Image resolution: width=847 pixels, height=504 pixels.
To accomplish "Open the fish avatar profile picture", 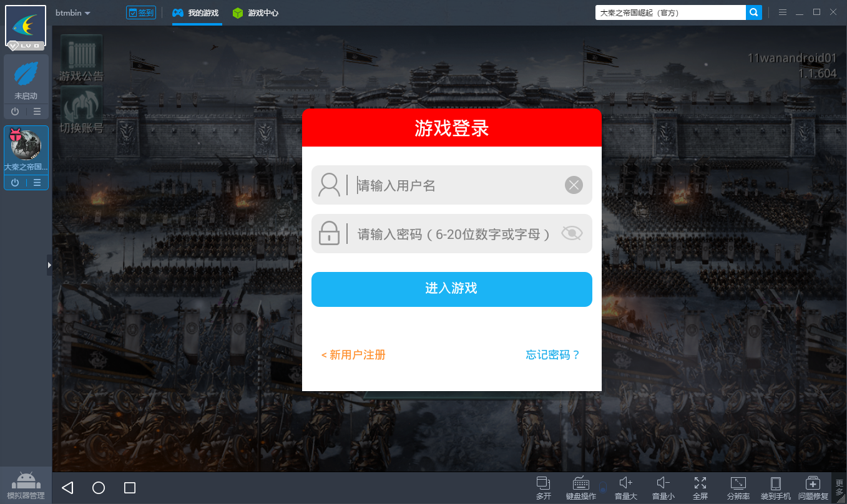I will 26,26.
